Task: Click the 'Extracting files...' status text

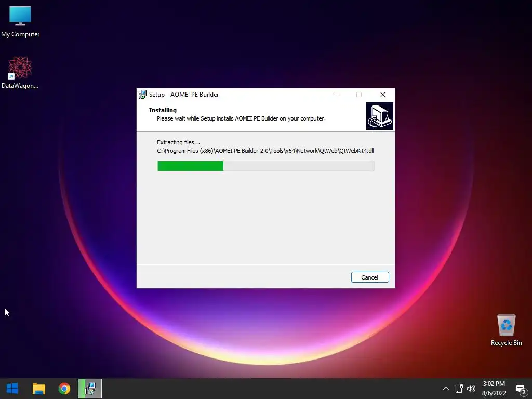Action: click(x=179, y=142)
